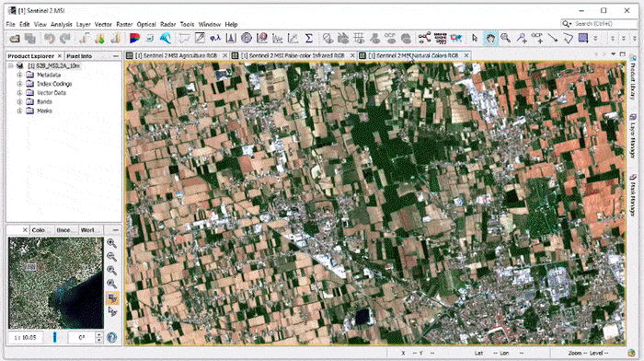Screen dimensions: 644x361
Task: Click navigation panel zoom out magnifier
Action: [111, 257]
